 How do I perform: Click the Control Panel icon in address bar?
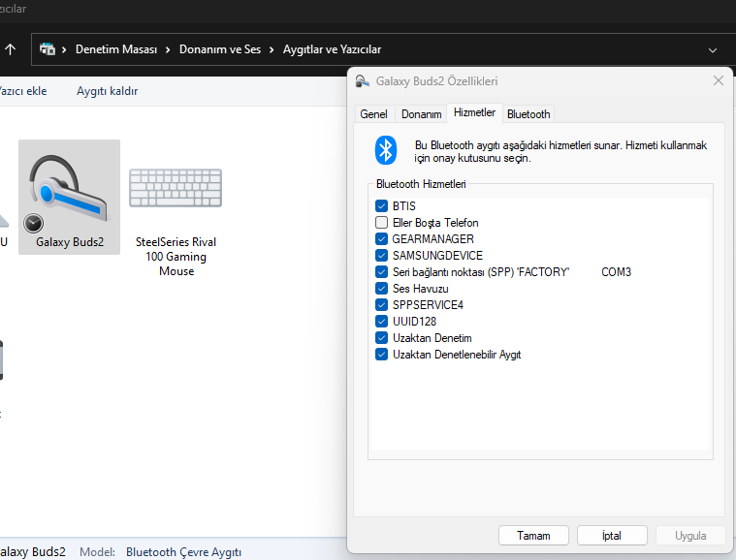click(x=48, y=48)
